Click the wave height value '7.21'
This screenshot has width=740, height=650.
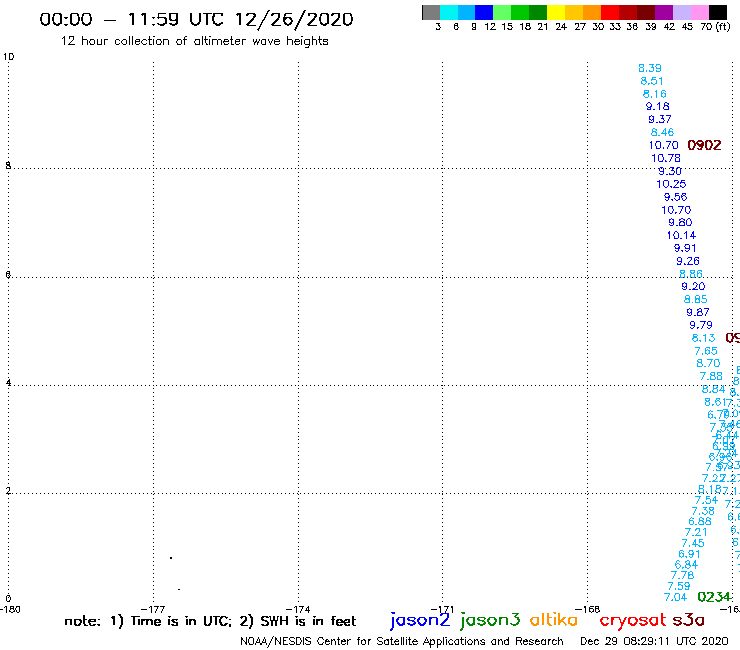click(696, 532)
